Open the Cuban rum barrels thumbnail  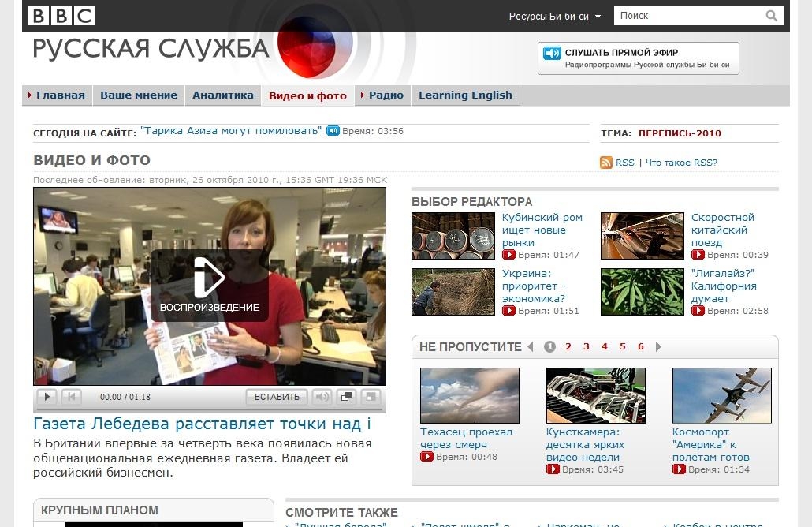[453, 236]
